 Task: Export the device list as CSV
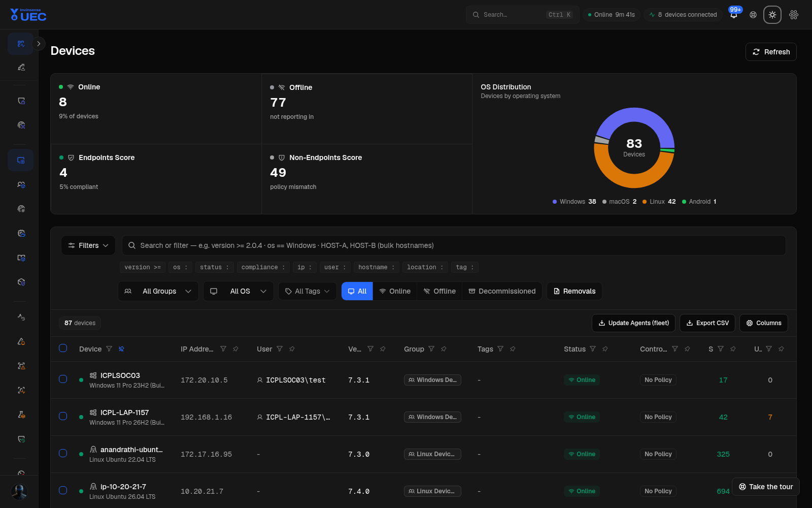coord(707,323)
